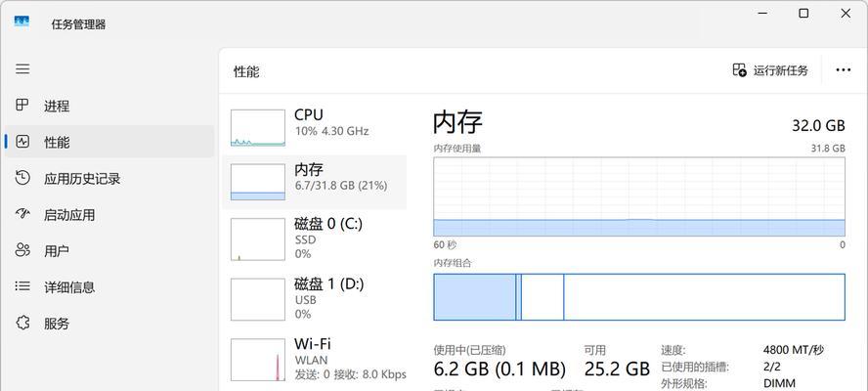Image resolution: width=868 pixels, height=391 pixels.
Task: Click the 60 秒 axis label
Action: [445, 244]
